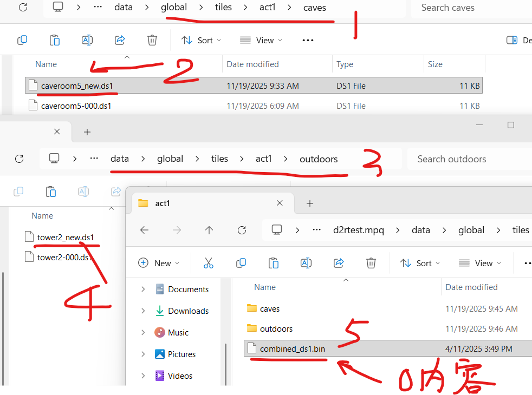The width and height of the screenshot is (532, 395).
Task: Click rename icon in act1 window toolbar
Action: (x=306, y=263)
